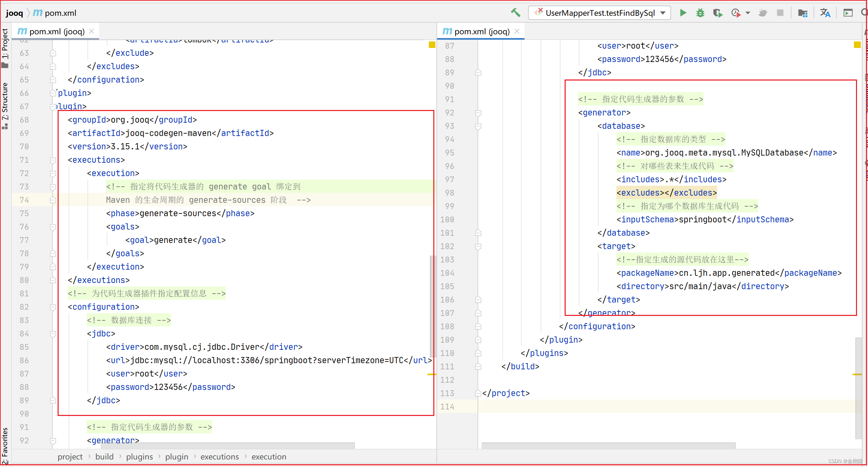
Task: Build the project using the hammer icon
Action: pos(516,12)
